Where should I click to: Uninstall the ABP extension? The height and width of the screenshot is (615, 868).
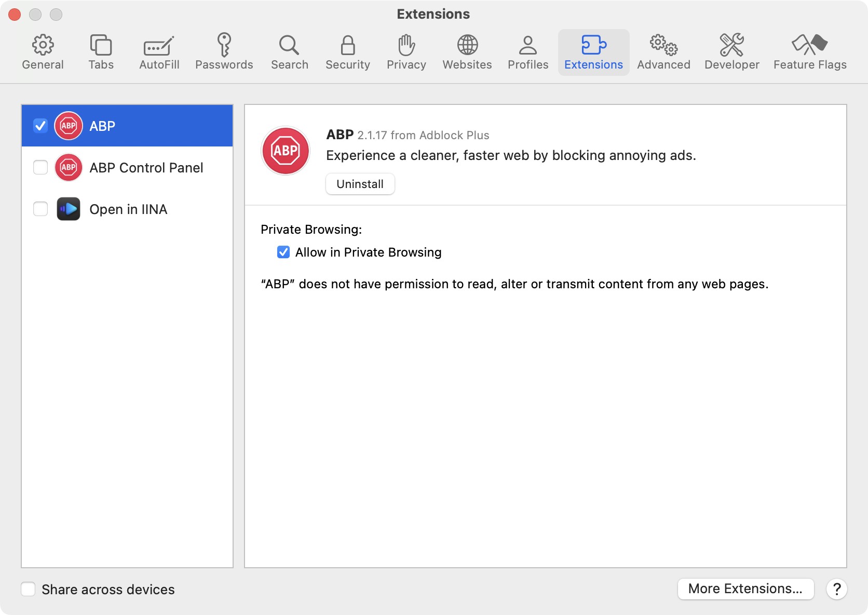click(360, 184)
